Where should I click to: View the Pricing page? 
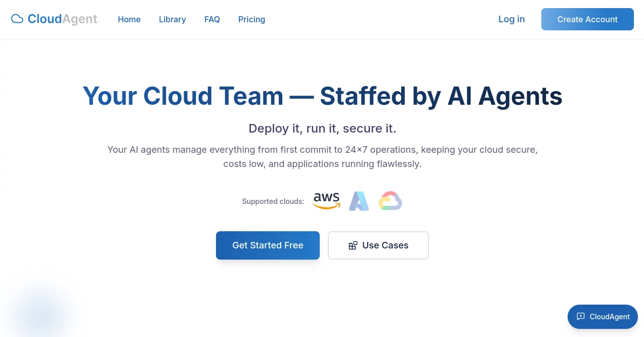(251, 19)
